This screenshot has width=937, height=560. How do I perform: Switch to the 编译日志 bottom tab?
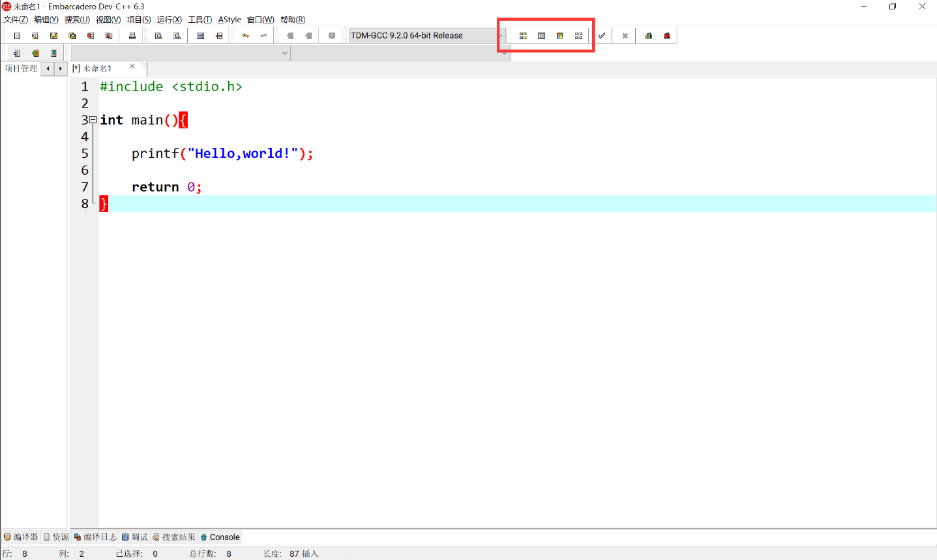pyautogui.click(x=95, y=537)
